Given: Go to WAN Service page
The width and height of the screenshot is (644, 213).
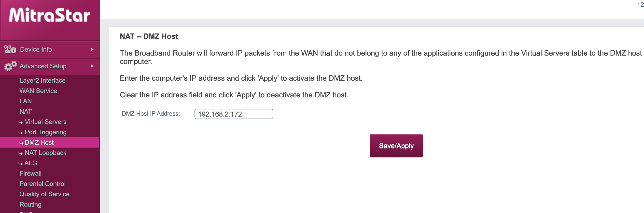Looking at the screenshot, I should (x=38, y=91).
